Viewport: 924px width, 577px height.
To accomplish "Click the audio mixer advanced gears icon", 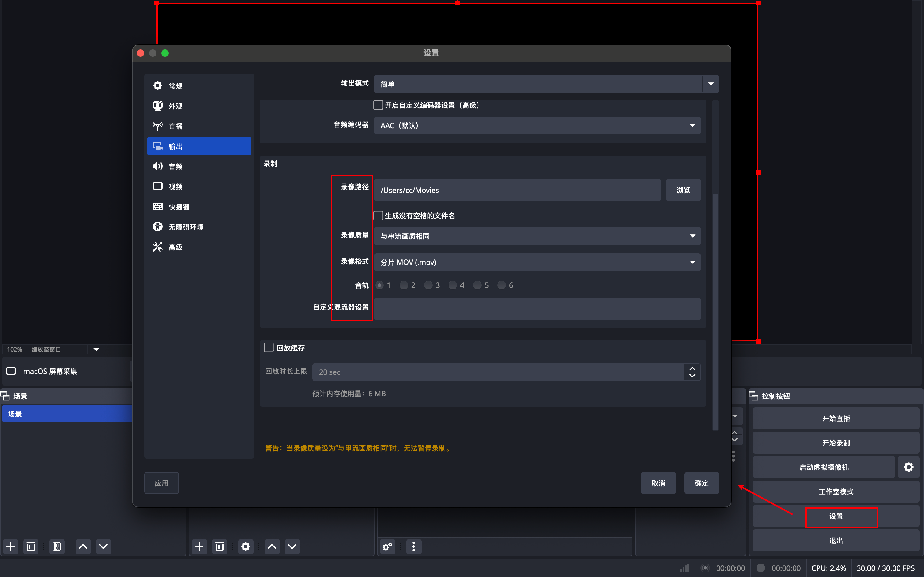I will [387, 546].
